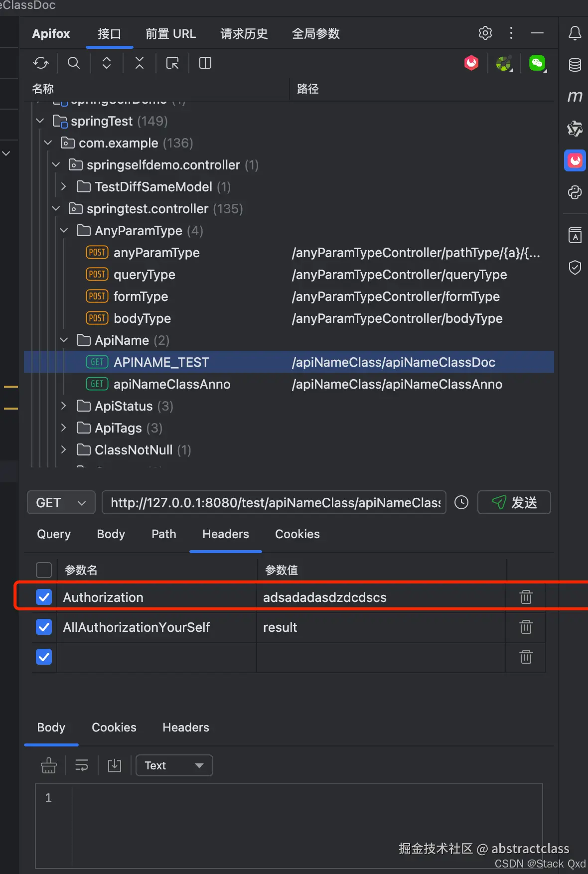Image resolution: width=588 pixels, height=874 pixels.
Task: Click the refresh icon in the Apifox toolbar
Action: point(41,63)
